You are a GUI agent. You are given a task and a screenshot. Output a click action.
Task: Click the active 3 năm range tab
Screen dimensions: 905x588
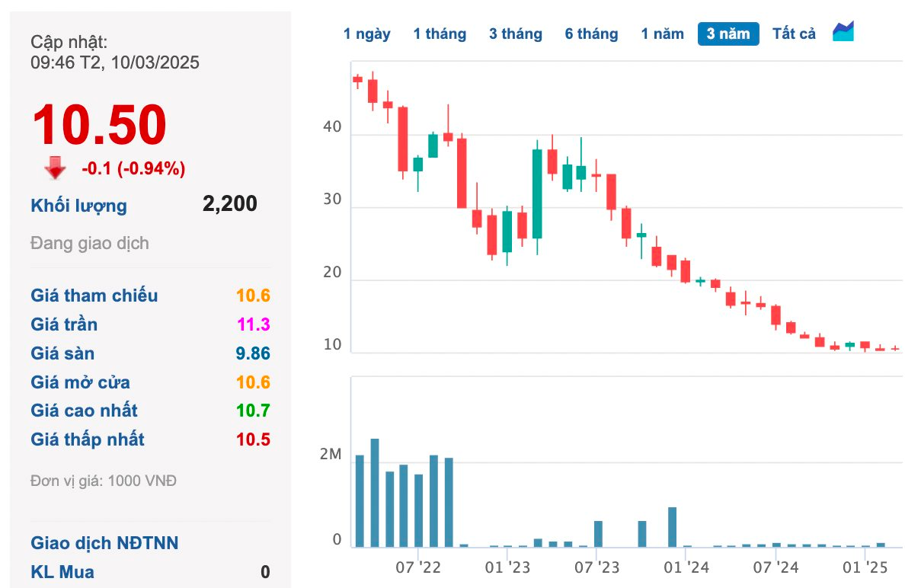click(728, 34)
